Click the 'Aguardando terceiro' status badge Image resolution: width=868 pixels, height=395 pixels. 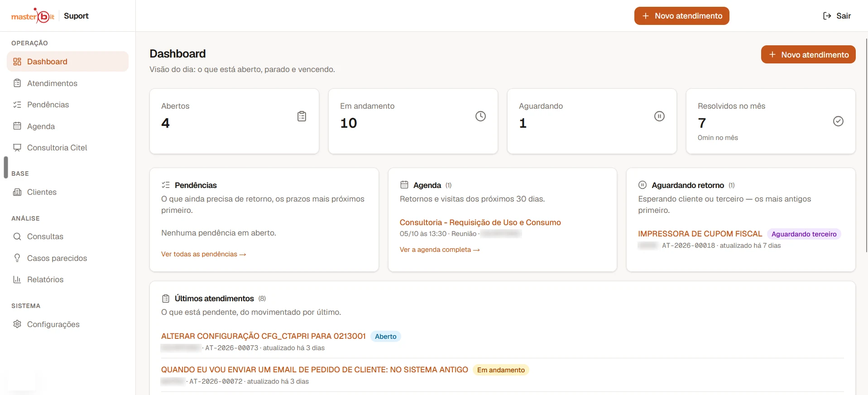pyautogui.click(x=804, y=234)
